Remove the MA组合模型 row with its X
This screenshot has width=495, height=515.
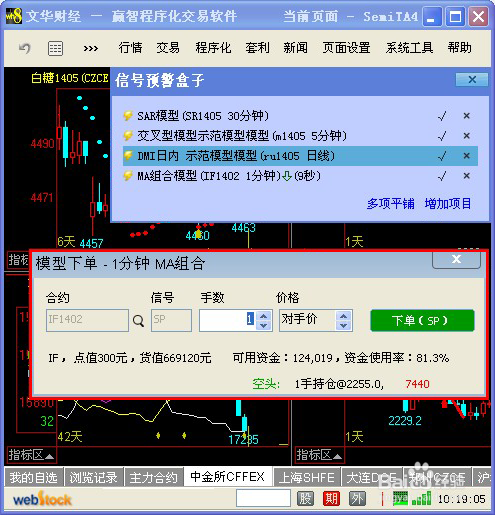click(x=467, y=176)
